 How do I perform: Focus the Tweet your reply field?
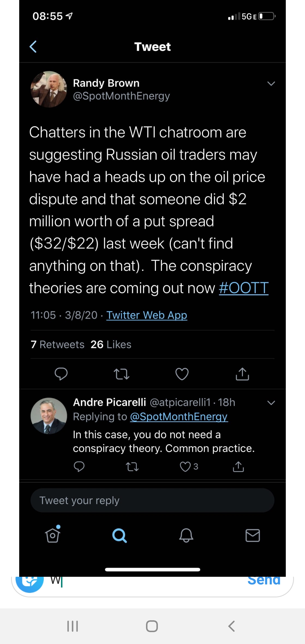152,501
